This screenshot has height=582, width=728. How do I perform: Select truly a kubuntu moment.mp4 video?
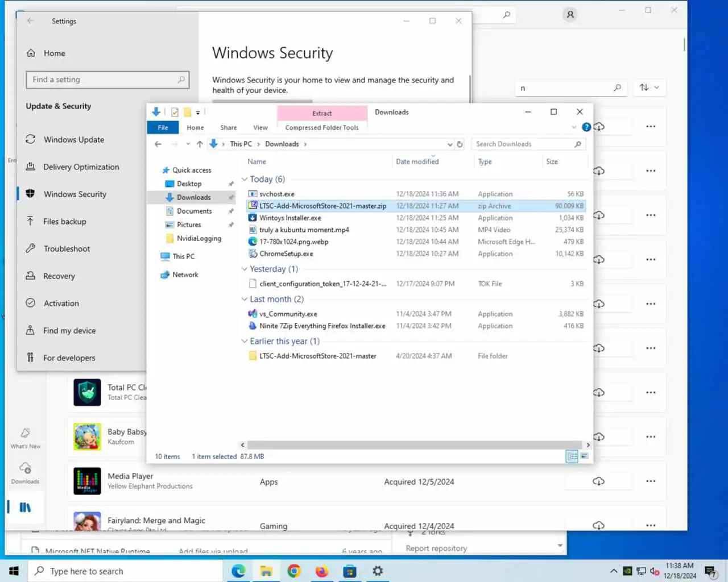click(x=304, y=230)
